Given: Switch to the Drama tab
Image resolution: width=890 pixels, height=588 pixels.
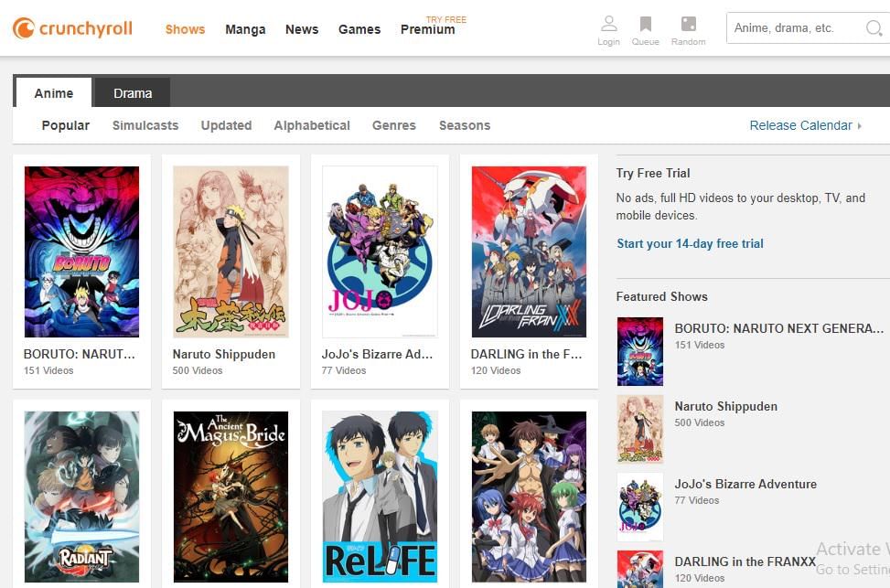Looking at the screenshot, I should 133,93.
